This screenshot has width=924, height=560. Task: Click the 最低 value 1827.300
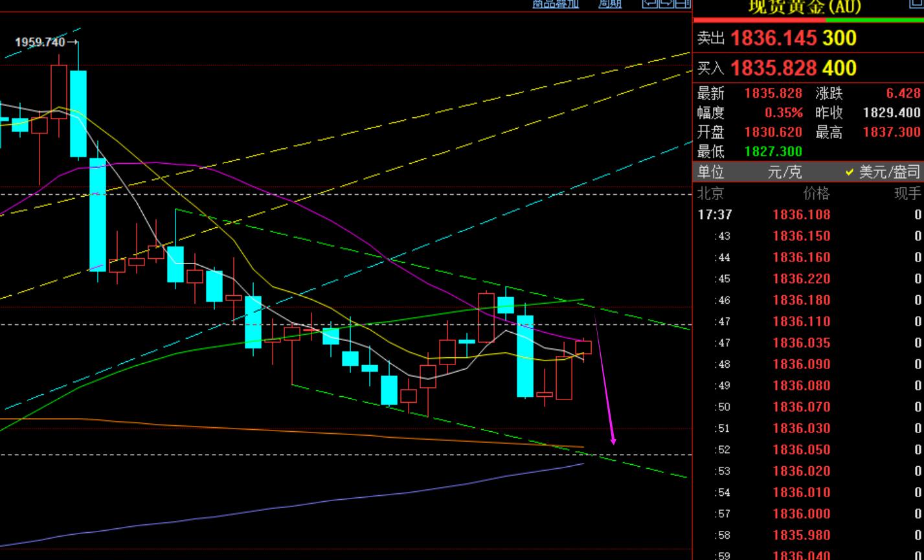click(x=773, y=151)
